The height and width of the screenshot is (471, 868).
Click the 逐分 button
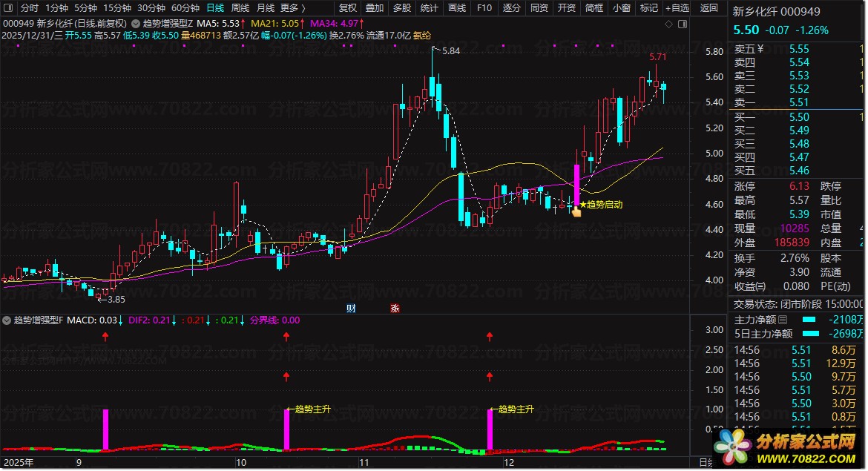[511, 7]
